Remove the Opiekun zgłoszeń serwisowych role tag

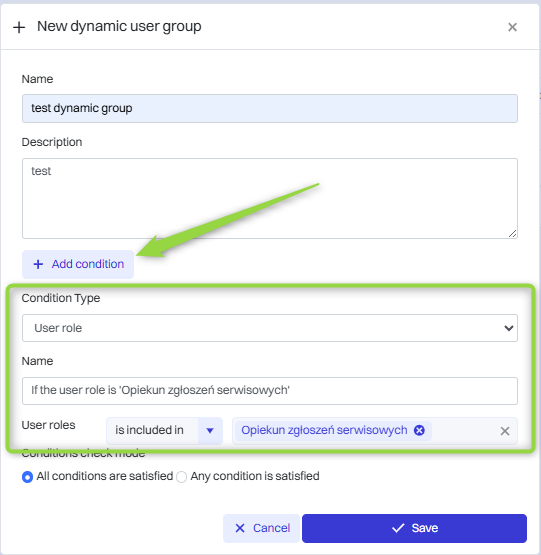pyautogui.click(x=419, y=430)
